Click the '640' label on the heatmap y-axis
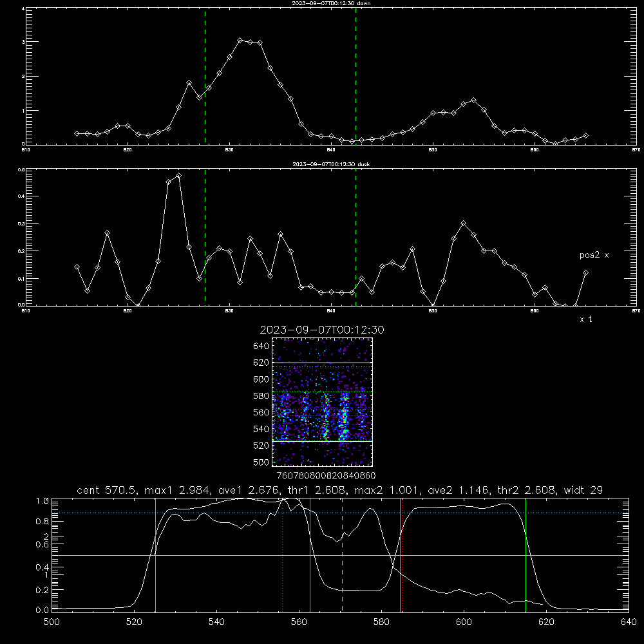 [x=261, y=346]
